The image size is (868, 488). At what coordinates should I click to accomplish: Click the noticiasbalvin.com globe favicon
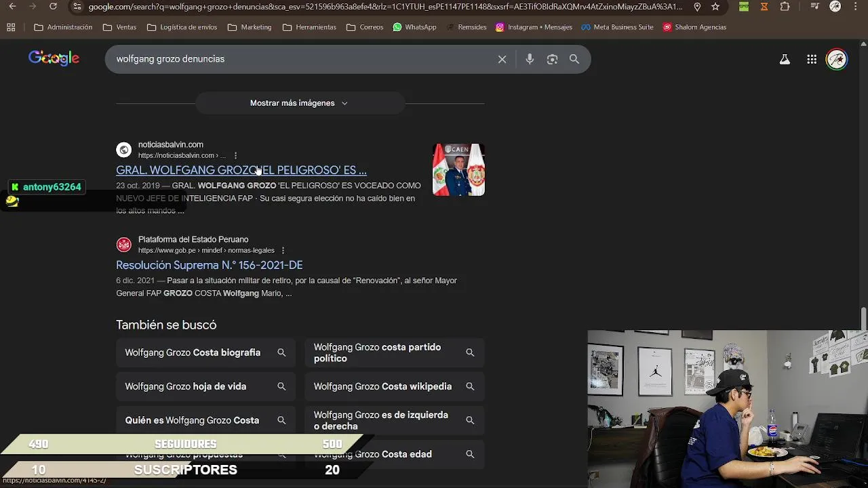click(123, 150)
